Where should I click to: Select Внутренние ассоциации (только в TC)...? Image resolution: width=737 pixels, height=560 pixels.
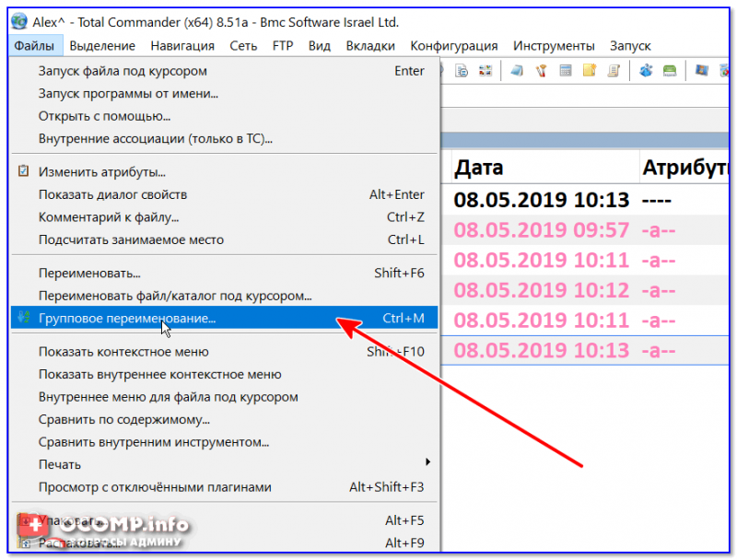coord(224,138)
